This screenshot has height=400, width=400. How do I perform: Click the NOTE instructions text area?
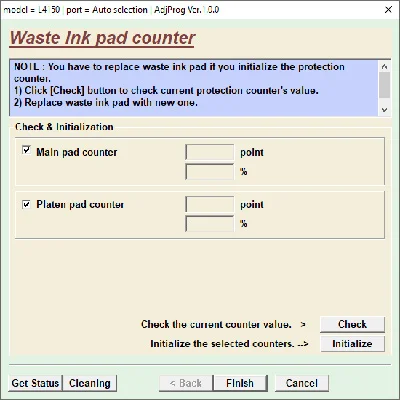(194, 88)
